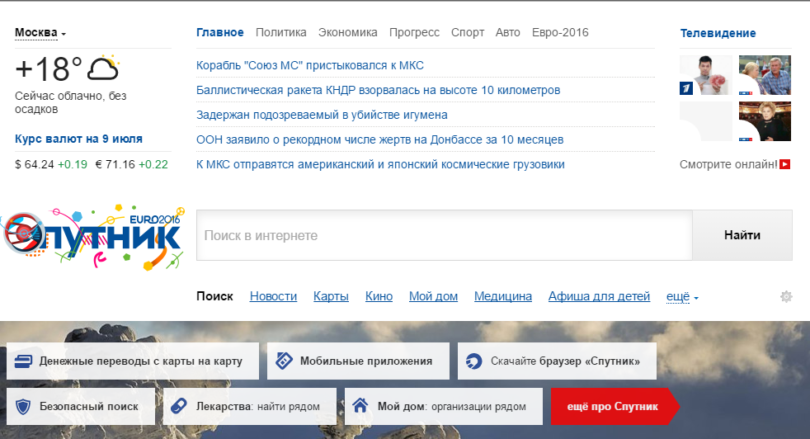The width and height of the screenshot is (810, 439).
Task: Click inside the Поиск в интернете field
Action: [x=444, y=235]
